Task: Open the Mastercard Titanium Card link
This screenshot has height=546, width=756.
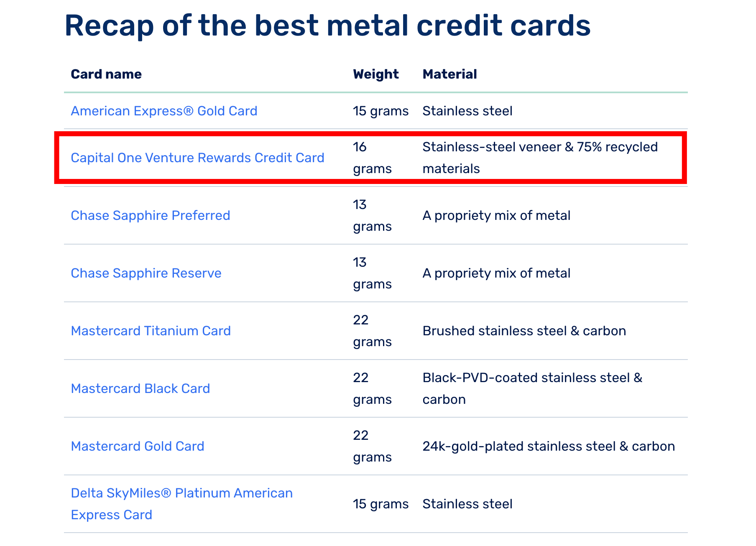Action: coord(151,331)
